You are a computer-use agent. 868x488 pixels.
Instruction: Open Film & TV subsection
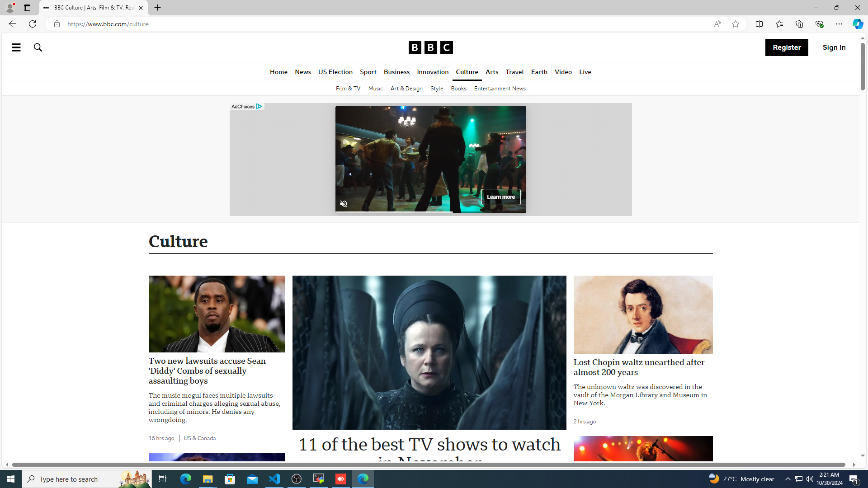point(348,89)
